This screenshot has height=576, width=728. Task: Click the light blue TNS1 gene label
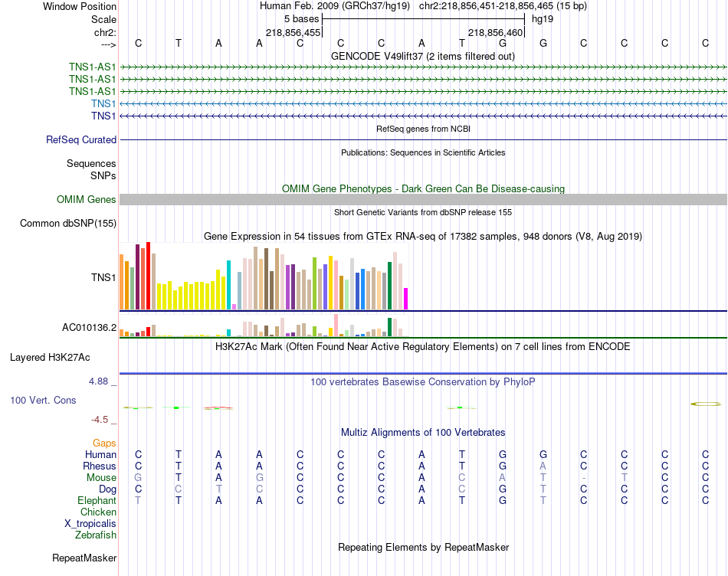(x=103, y=103)
